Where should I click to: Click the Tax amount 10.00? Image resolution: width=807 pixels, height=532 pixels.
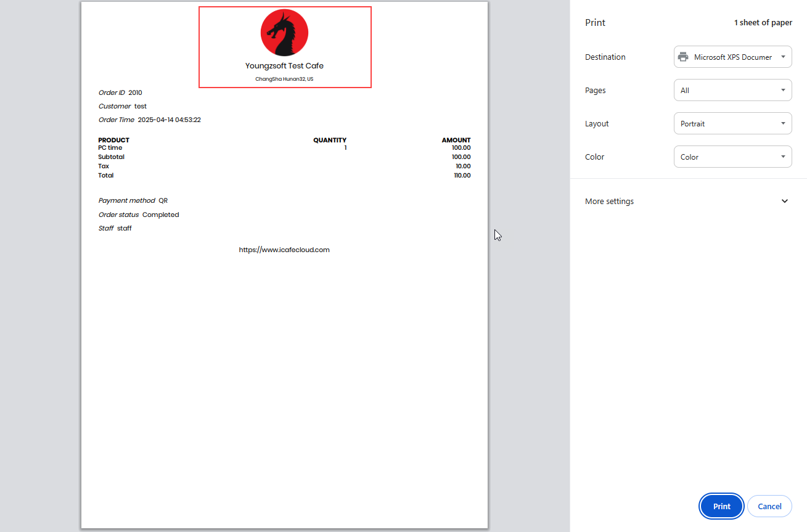pyautogui.click(x=463, y=166)
